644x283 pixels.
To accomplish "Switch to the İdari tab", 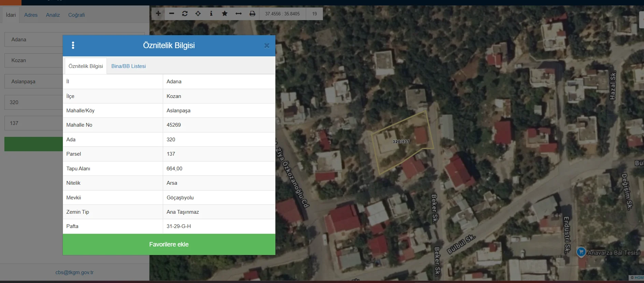I will 11,15.
